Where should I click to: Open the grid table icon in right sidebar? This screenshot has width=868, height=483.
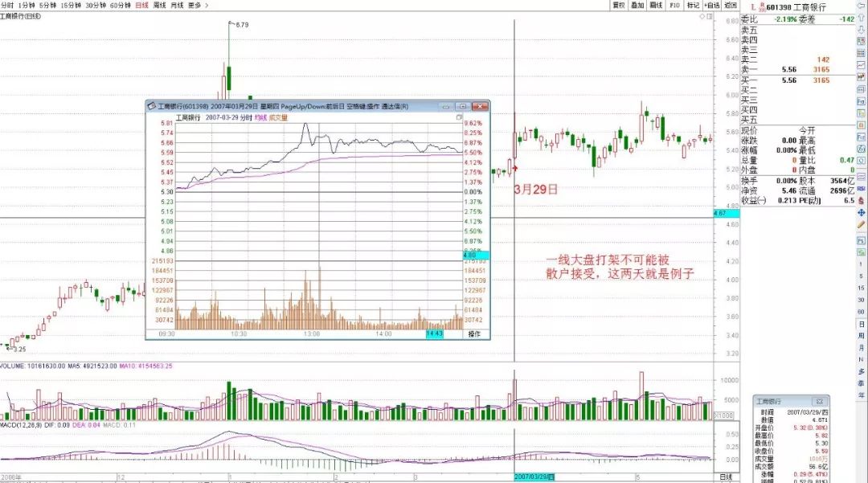pos(862,54)
